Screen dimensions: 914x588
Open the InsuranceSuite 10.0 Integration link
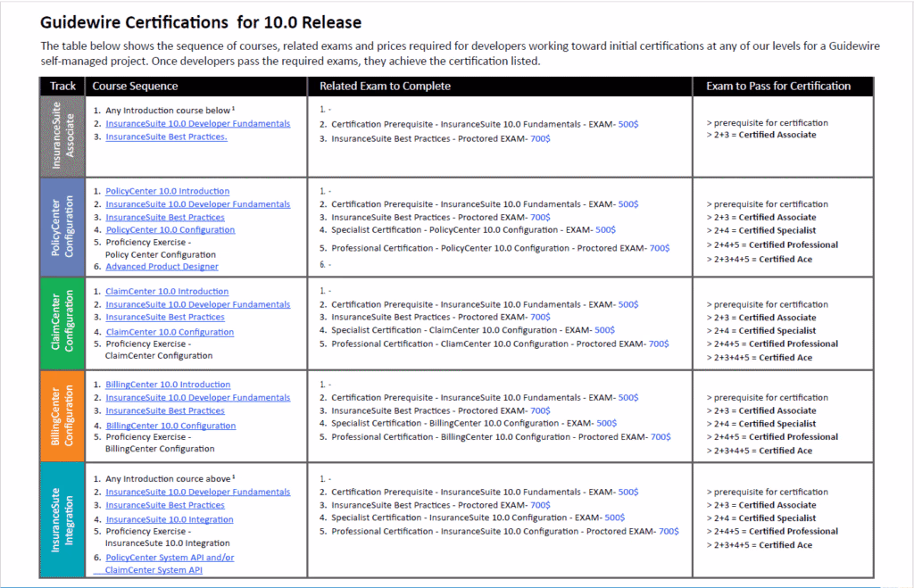[x=170, y=519]
